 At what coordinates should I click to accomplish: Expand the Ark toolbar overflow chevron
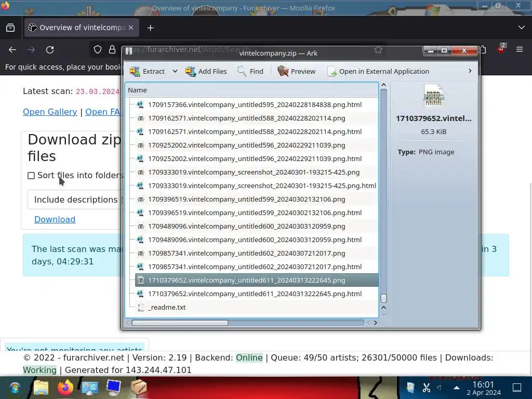470,71
